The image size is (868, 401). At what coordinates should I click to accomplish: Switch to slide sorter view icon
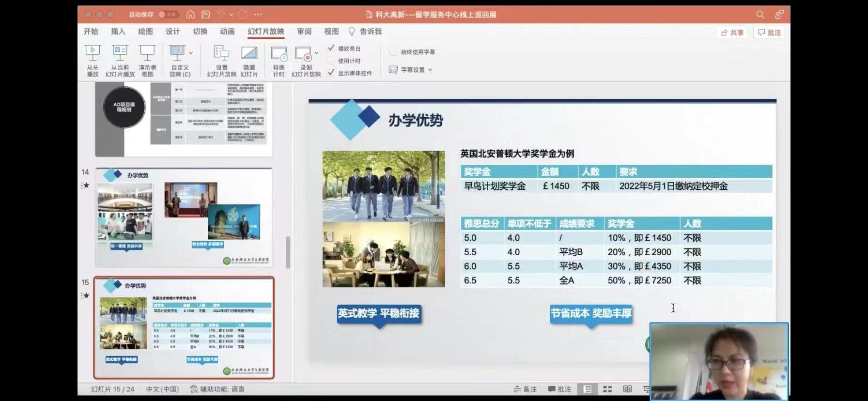(x=607, y=389)
